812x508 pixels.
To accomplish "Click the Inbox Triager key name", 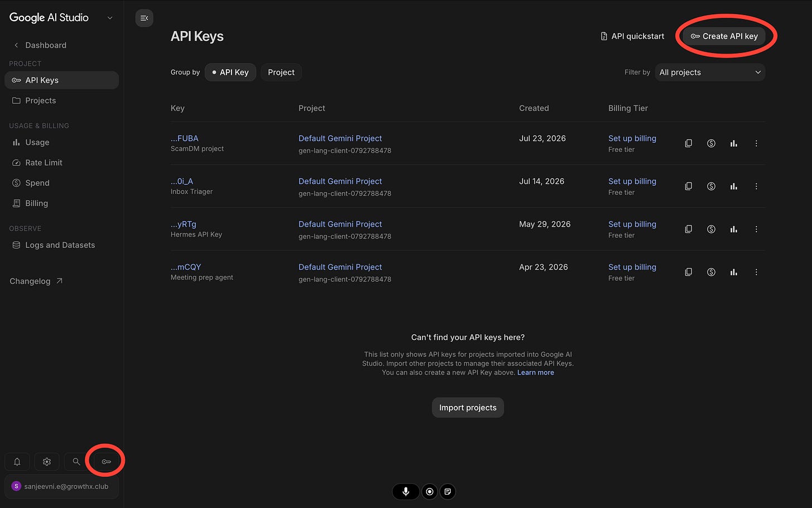I will tap(192, 192).
